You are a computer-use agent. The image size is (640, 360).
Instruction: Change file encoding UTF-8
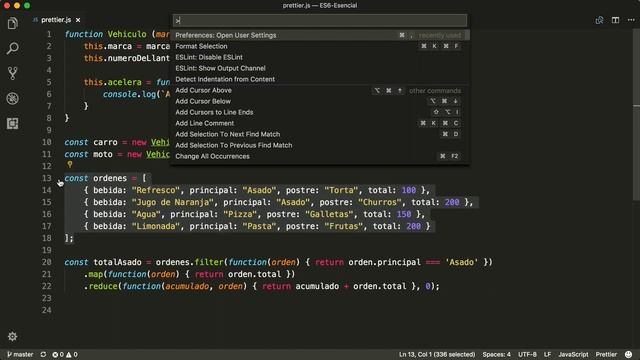527,354
